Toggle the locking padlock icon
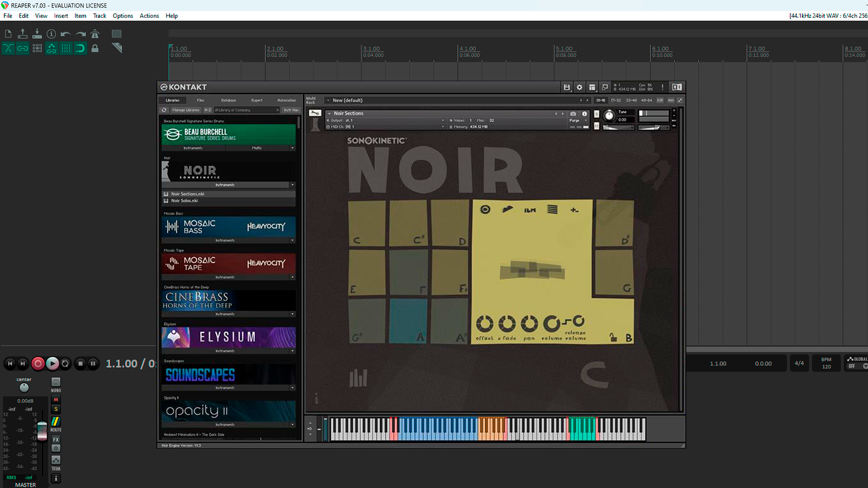Screen dimensions: 868x488 pyautogui.click(x=95, y=48)
